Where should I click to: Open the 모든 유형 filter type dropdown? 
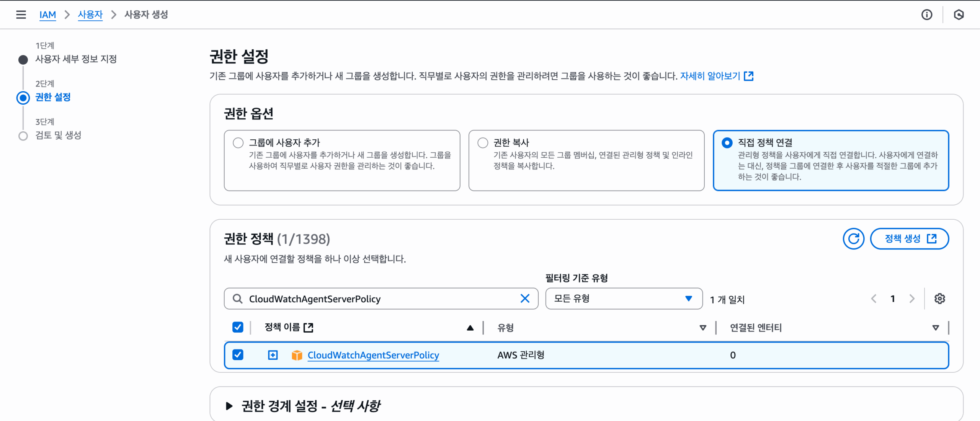[624, 299]
